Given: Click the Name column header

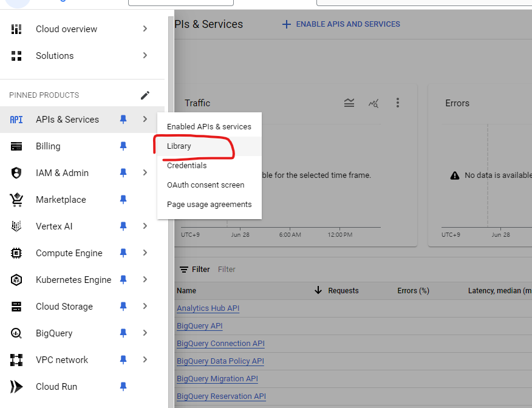Looking at the screenshot, I should 186,291.
